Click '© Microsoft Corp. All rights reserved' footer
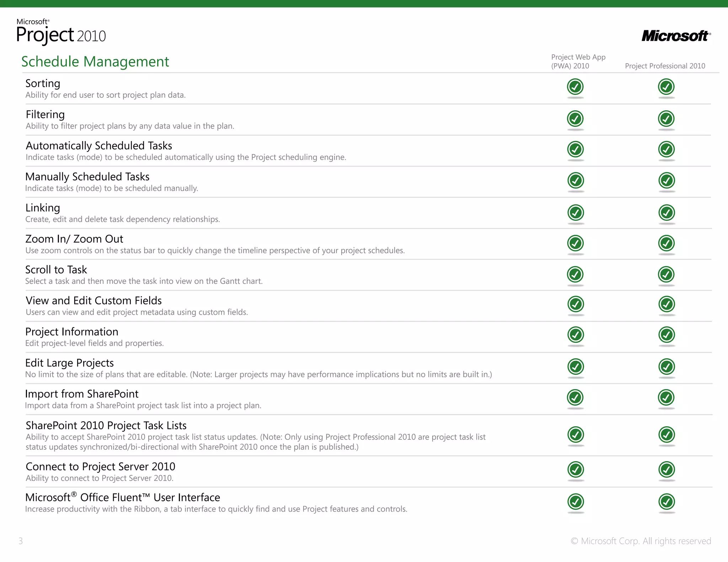Viewport: 728px width, 562px height. tap(641, 541)
